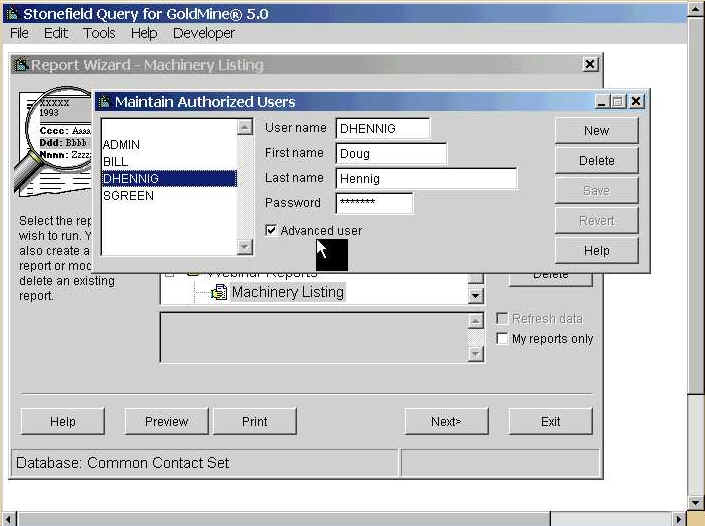
Task: Click the Next> button
Action: [446, 422]
